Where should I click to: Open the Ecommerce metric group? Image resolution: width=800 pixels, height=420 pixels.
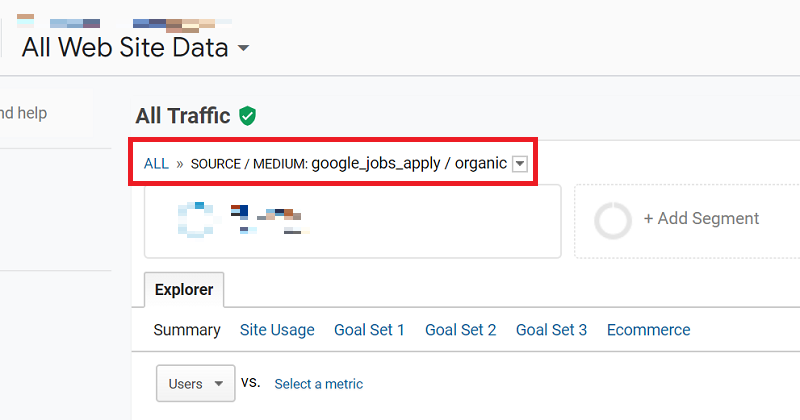pyautogui.click(x=648, y=330)
